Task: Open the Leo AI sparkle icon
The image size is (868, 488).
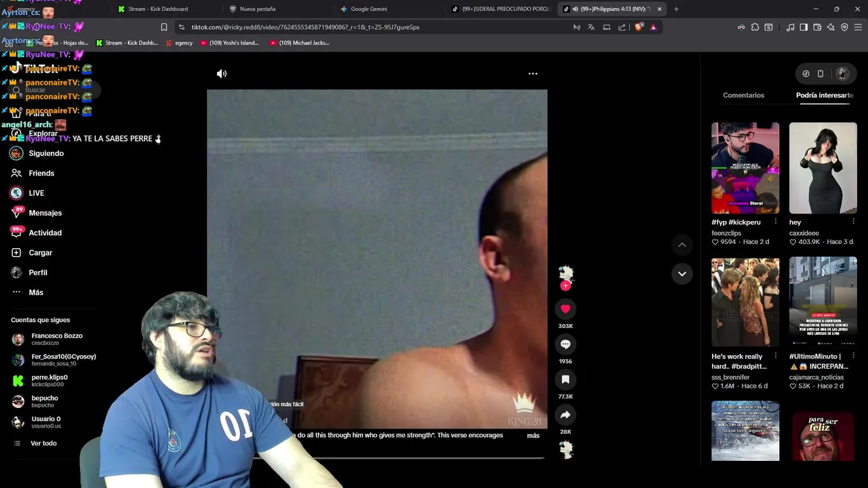Action: point(831,27)
